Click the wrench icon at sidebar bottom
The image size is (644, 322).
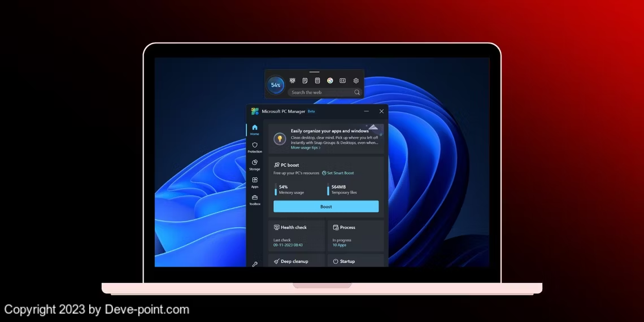tap(255, 264)
